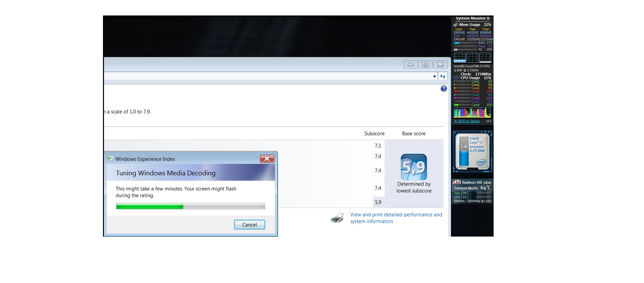Click the Windows Experience Index dialog title icon
Viewport: 644px width, 283px height.
click(110, 159)
